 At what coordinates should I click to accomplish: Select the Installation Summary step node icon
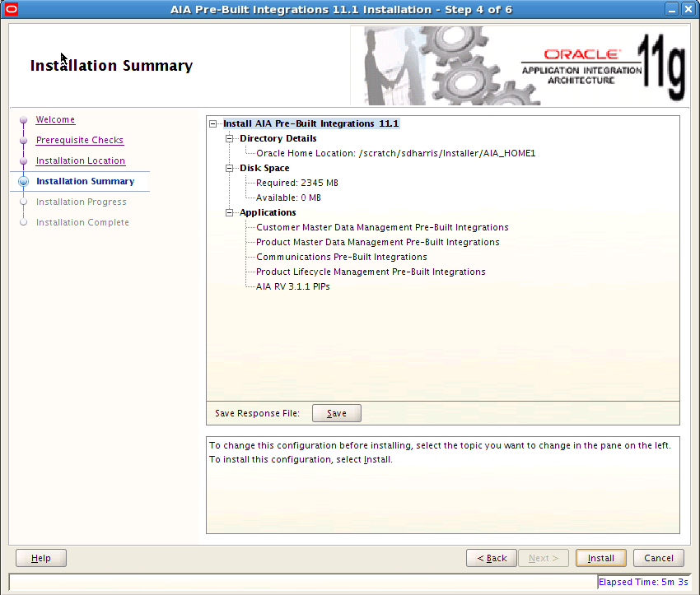[22, 181]
